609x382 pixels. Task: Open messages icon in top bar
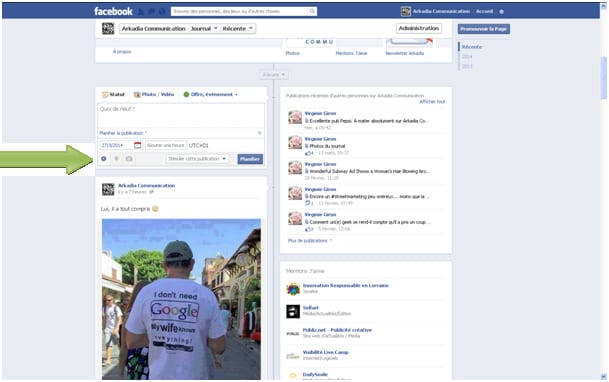[x=152, y=12]
